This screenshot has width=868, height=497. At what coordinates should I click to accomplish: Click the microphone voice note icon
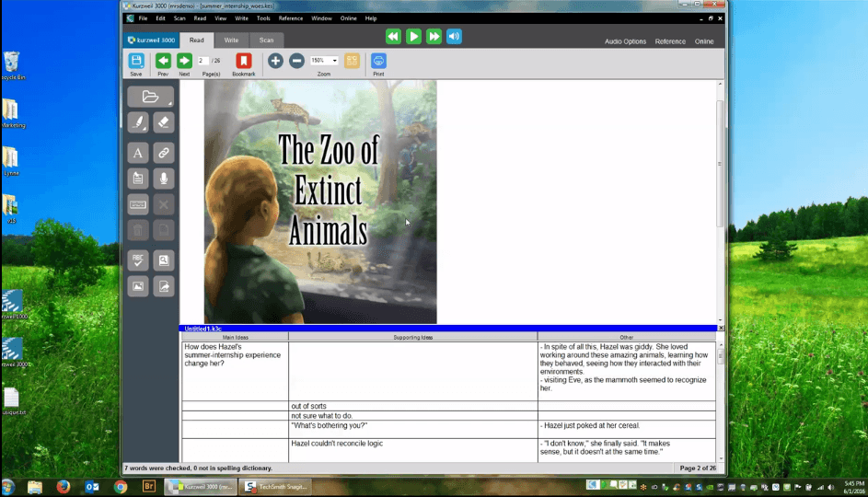pos(163,179)
